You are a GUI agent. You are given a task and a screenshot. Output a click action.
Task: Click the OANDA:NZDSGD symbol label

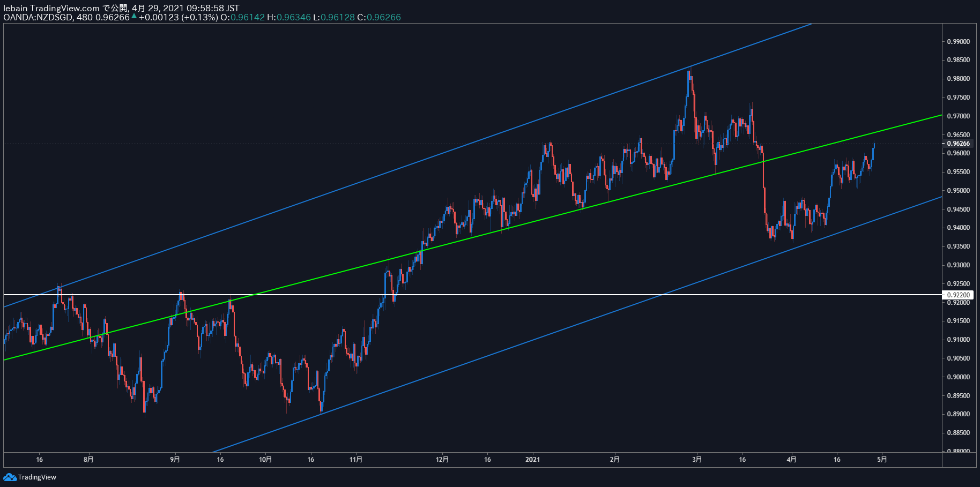38,17
